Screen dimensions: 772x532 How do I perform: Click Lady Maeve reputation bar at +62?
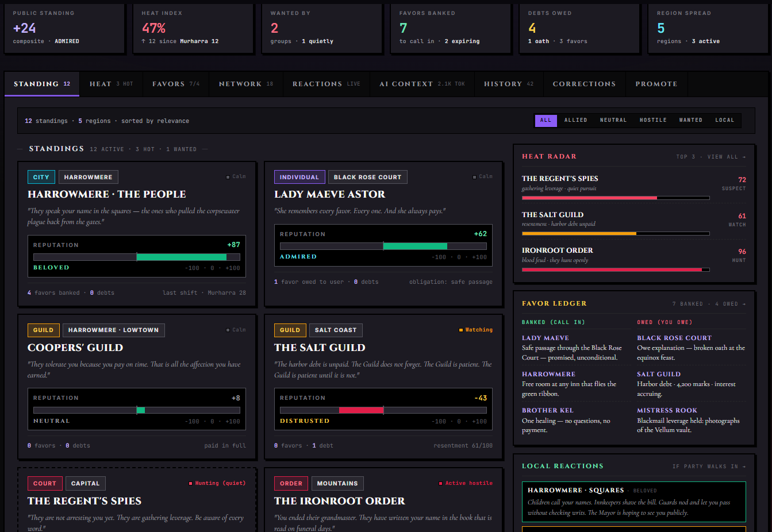pos(383,246)
